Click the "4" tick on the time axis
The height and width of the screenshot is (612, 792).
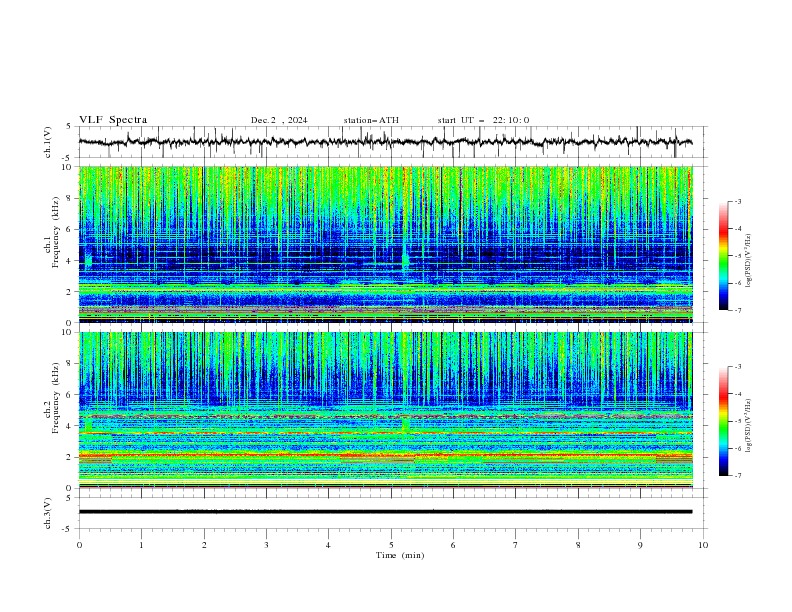[x=328, y=545]
